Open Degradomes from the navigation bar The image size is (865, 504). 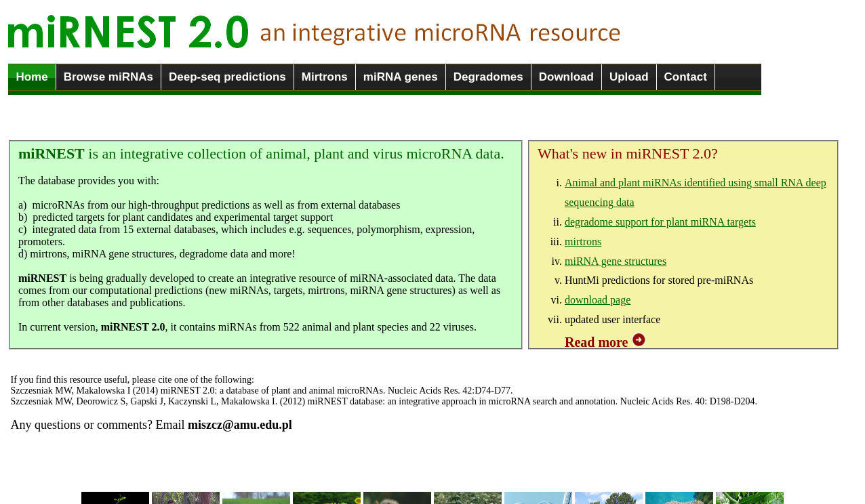click(x=488, y=77)
